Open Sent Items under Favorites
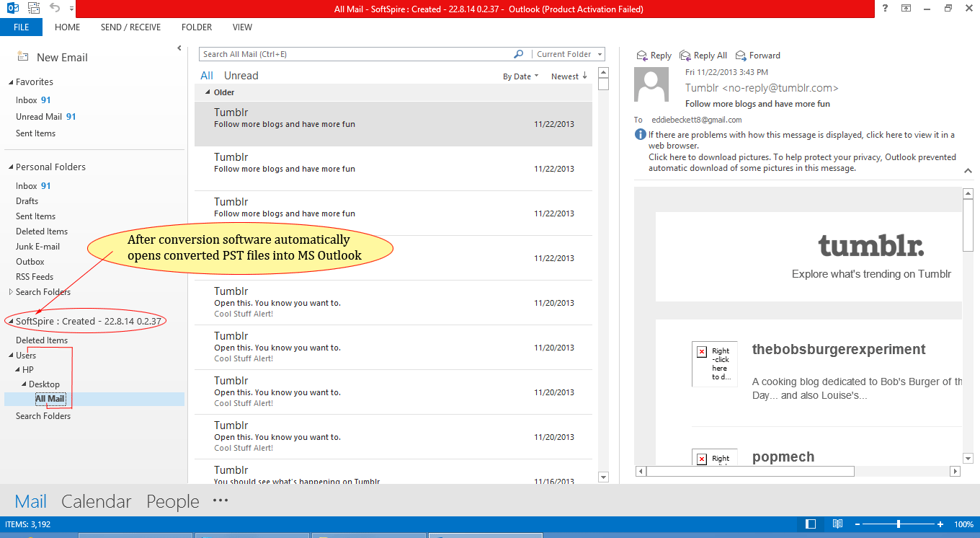Viewport: 980px width, 538px height. [x=35, y=133]
